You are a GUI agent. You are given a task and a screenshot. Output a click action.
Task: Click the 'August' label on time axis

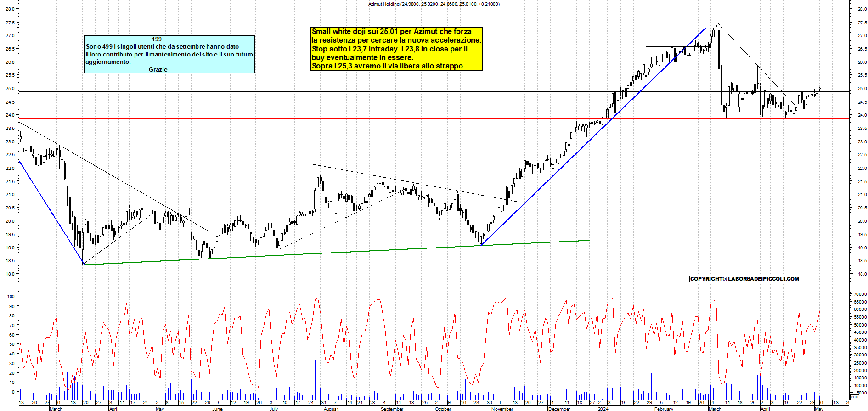(x=331, y=409)
